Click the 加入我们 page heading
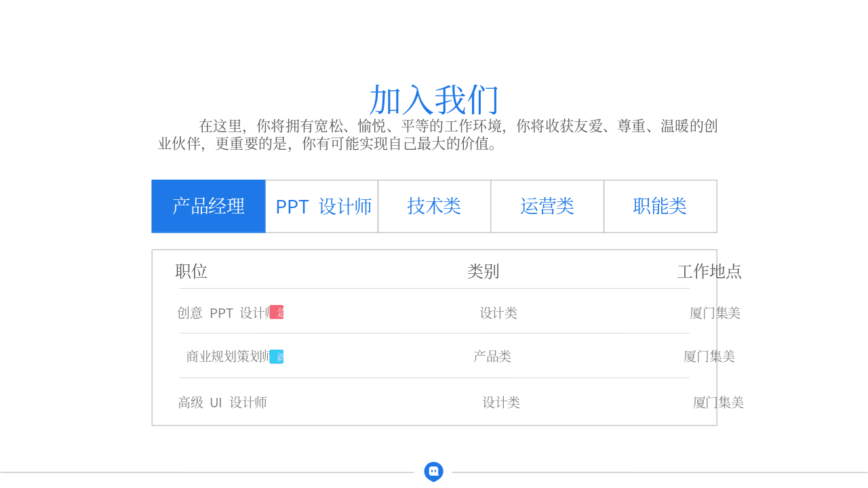Screen dimensions: 868x488 tap(434, 100)
